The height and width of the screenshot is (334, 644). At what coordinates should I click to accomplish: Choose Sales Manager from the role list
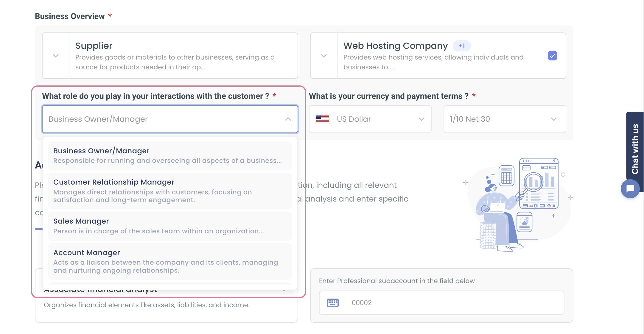pos(170,225)
